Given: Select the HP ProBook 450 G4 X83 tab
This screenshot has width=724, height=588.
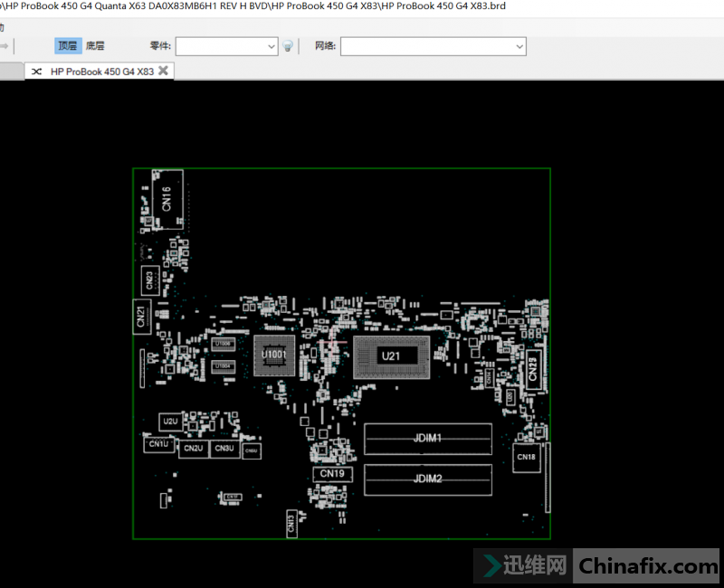Looking at the screenshot, I should (x=101, y=71).
